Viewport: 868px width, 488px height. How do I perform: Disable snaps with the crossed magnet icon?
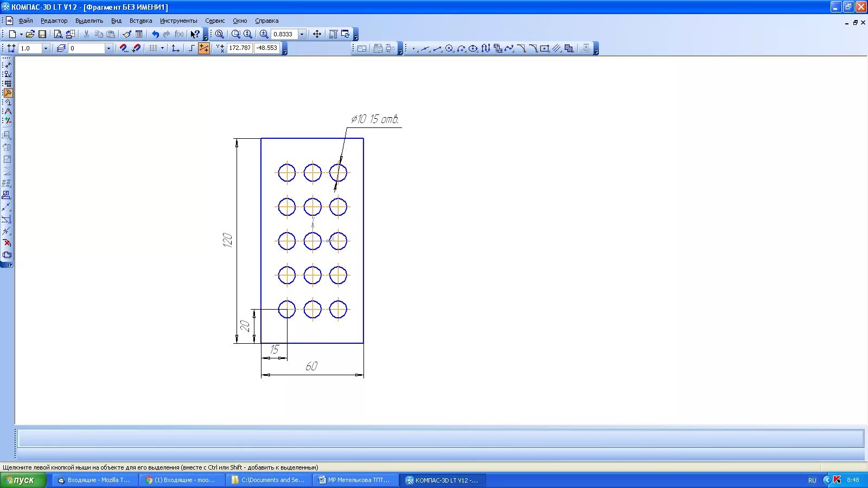click(136, 48)
